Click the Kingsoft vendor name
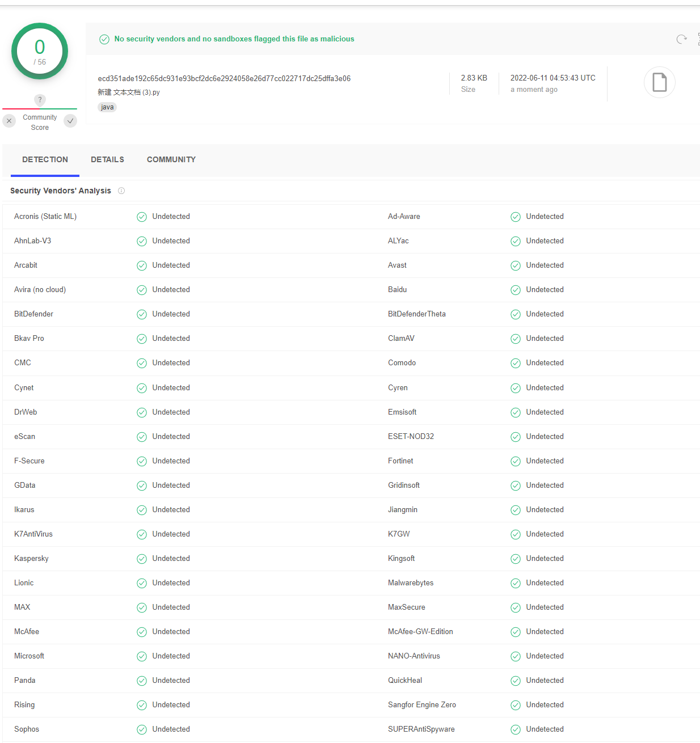The image size is (700, 743). (402, 558)
